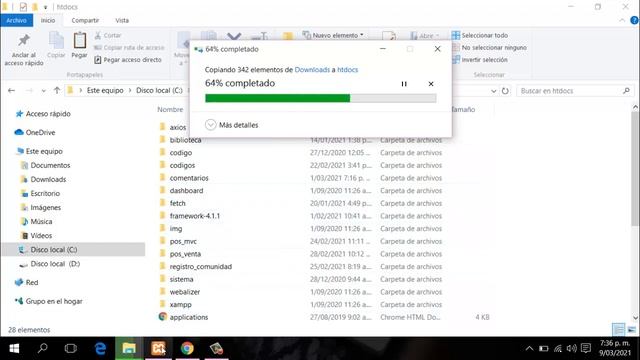Select Grupo en el hogar
Viewport: 640px width, 360px height.
pyautogui.click(x=54, y=301)
